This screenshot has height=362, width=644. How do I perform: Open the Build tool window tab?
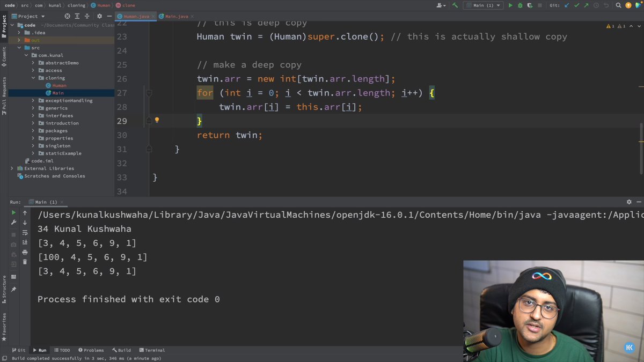click(x=121, y=350)
